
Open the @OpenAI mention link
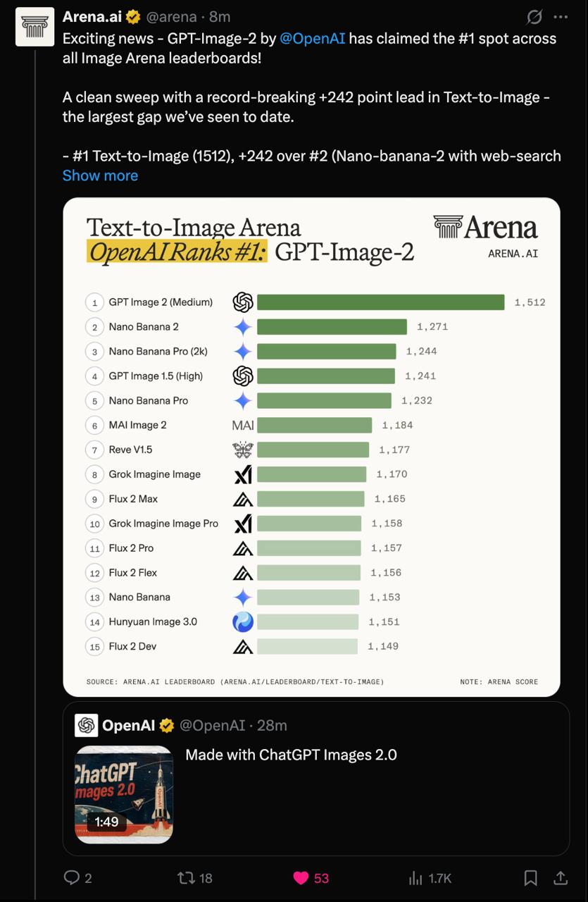313,38
